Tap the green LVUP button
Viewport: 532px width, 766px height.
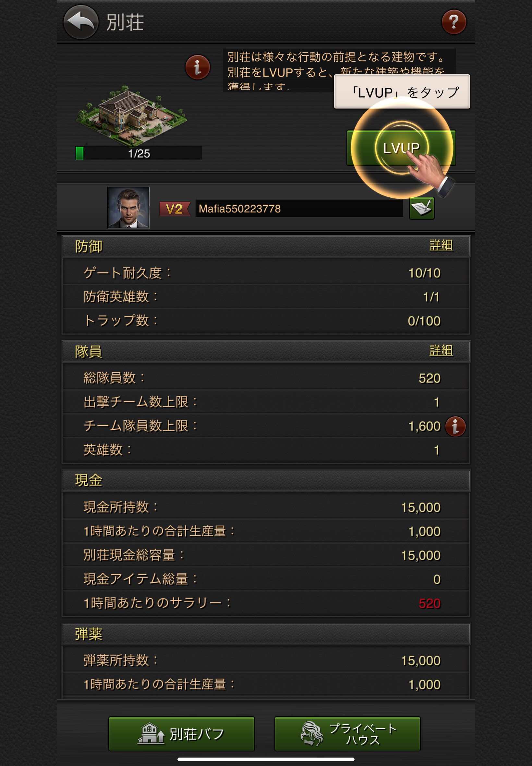[x=401, y=148]
